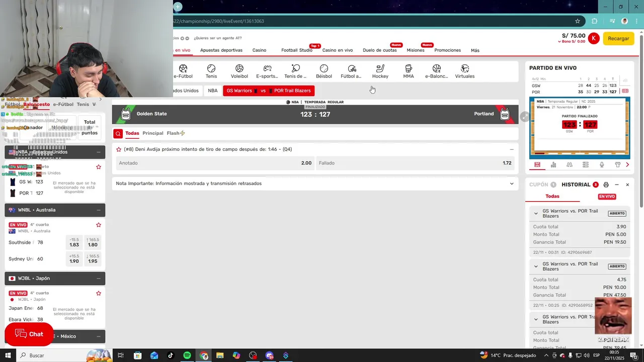The image size is (644, 362).
Task: Collapse the NBA Estados Unidos section
Action: coord(99,152)
